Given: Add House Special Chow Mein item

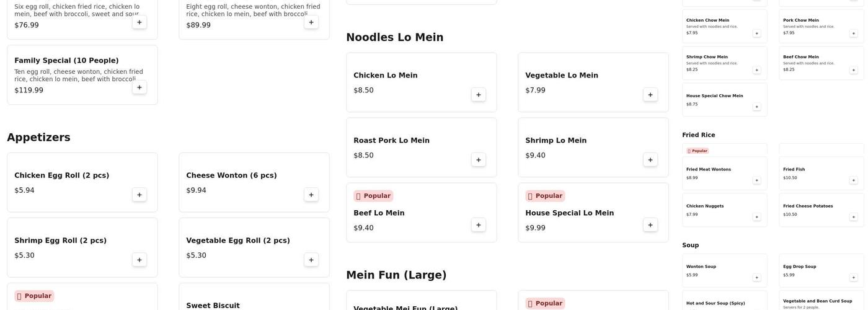Looking at the screenshot, I should [756, 107].
